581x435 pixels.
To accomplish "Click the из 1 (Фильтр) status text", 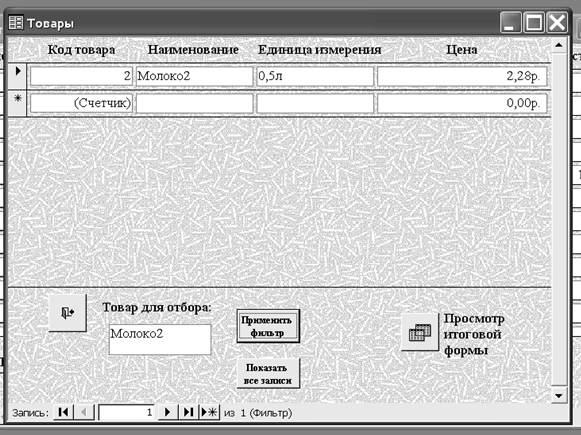I will pyautogui.click(x=258, y=413).
